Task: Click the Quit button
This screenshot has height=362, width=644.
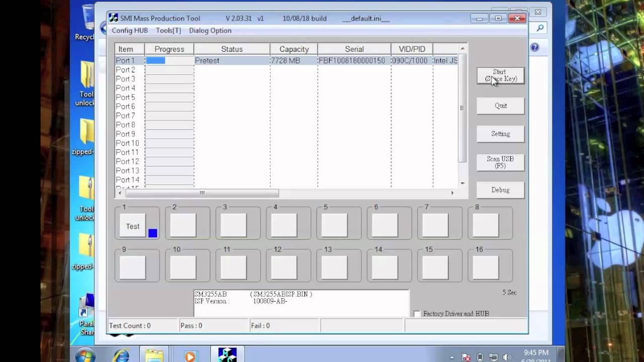Action: pyautogui.click(x=501, y=106)
